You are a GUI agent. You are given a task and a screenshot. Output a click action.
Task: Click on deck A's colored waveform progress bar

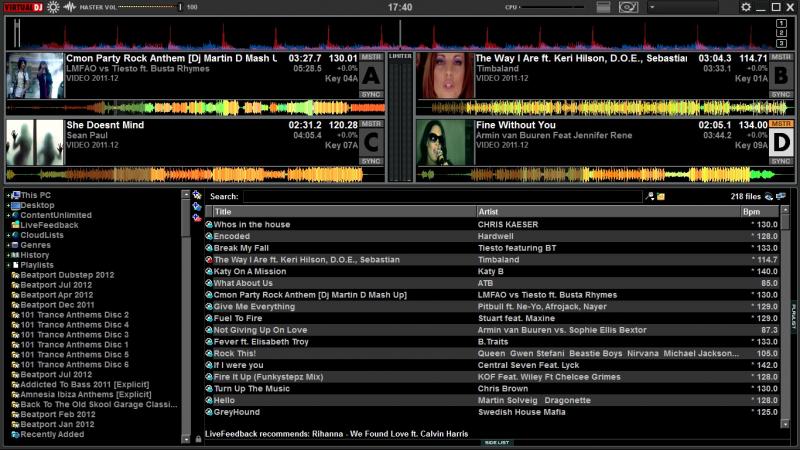(195, 108)
